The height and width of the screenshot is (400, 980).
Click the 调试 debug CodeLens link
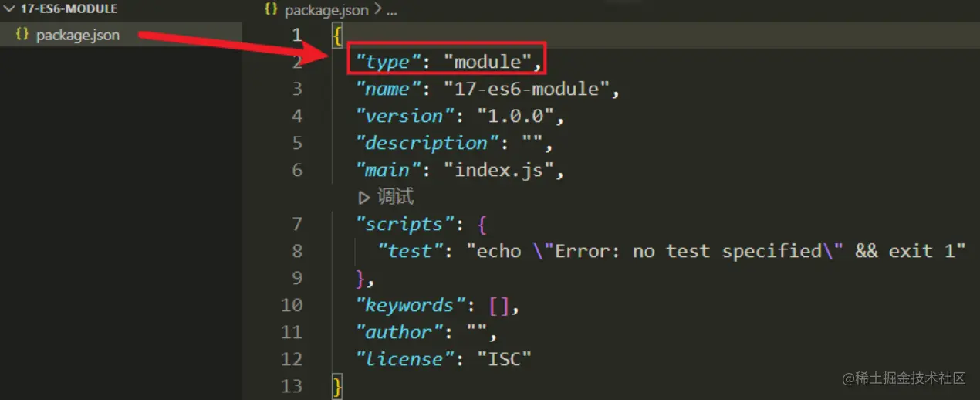tap(395, 196)
